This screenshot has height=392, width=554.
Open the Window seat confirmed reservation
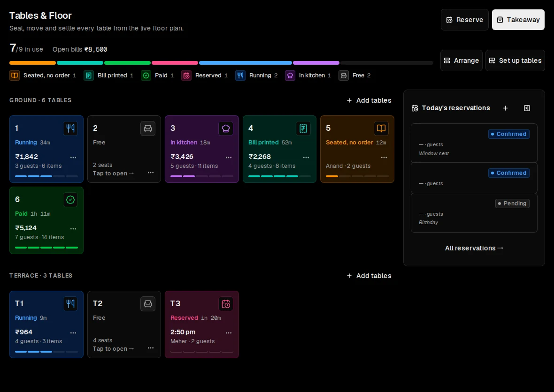coord(474,143)
